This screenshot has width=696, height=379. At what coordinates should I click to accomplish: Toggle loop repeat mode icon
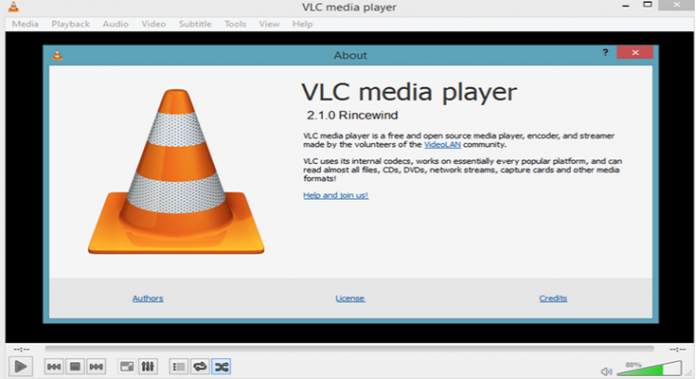(200, 367)
